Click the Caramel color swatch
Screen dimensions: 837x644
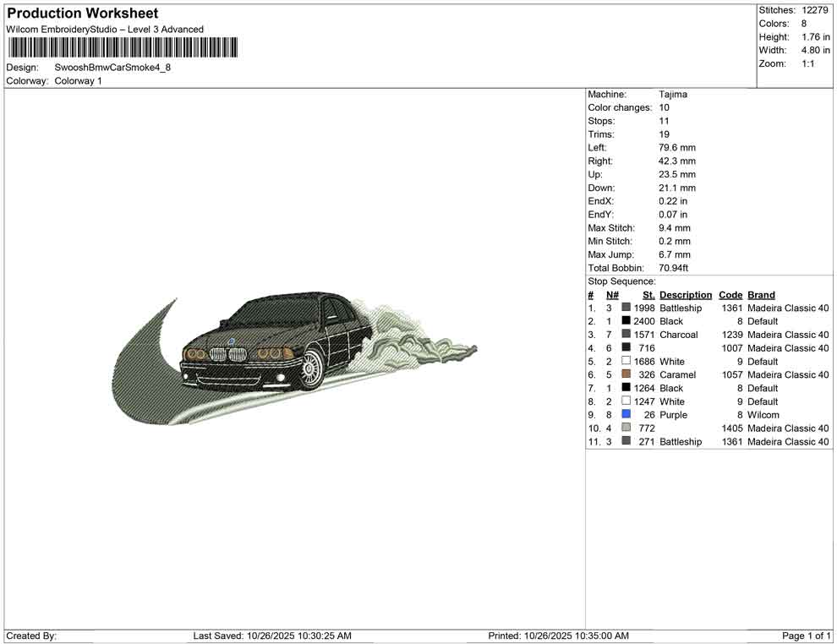626,374
